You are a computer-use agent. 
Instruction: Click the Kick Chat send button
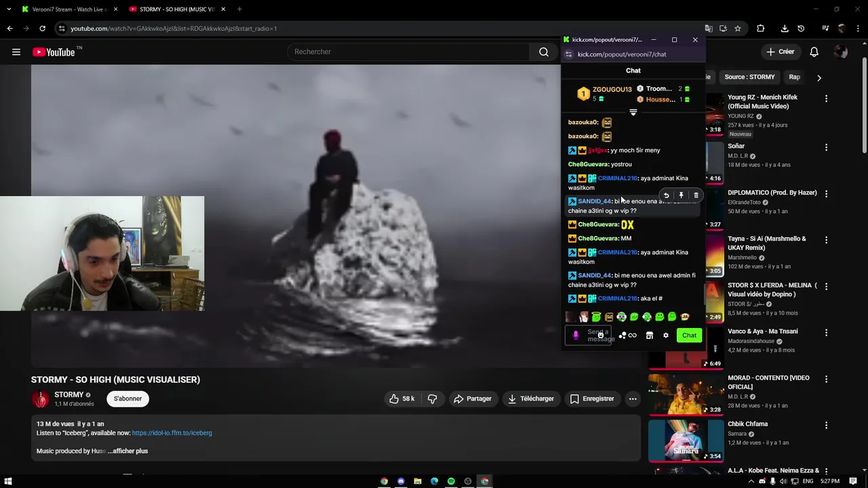689,335
